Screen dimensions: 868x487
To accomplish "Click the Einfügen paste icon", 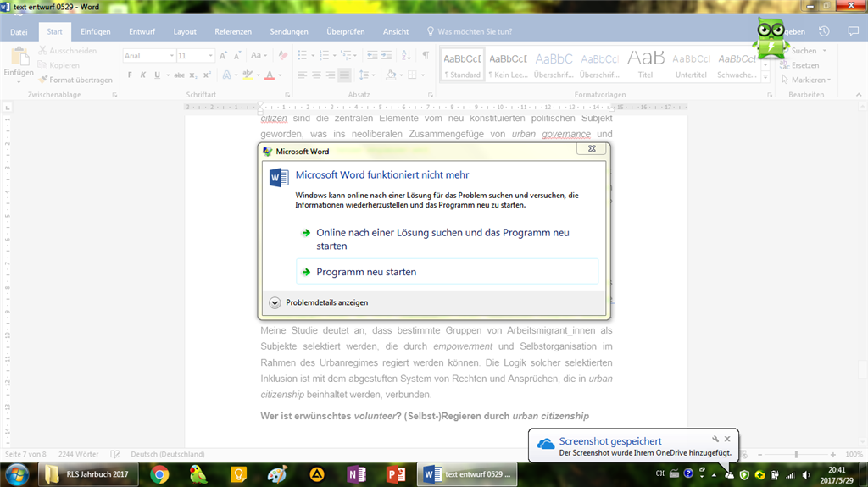I will 19,57.
